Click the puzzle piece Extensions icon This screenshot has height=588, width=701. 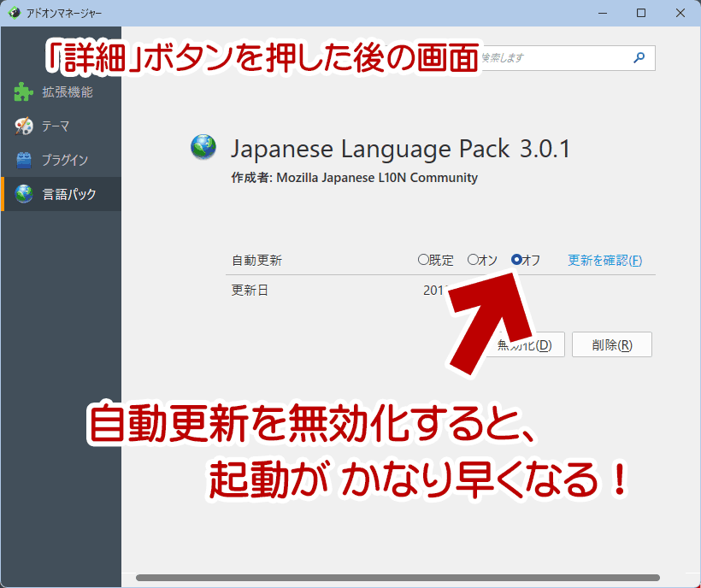(x=24, y=92)
